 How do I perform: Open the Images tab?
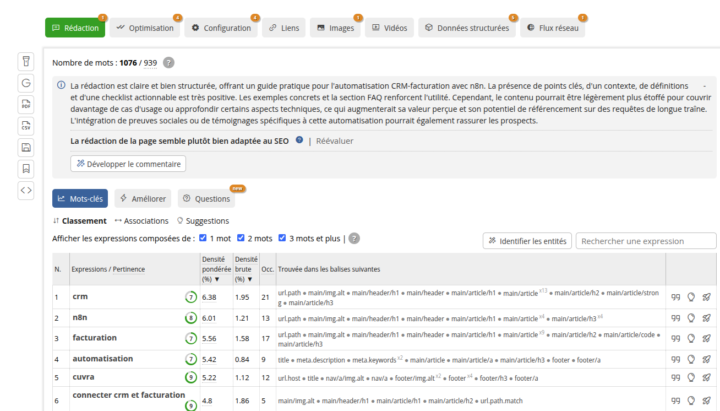click(335, 28)
